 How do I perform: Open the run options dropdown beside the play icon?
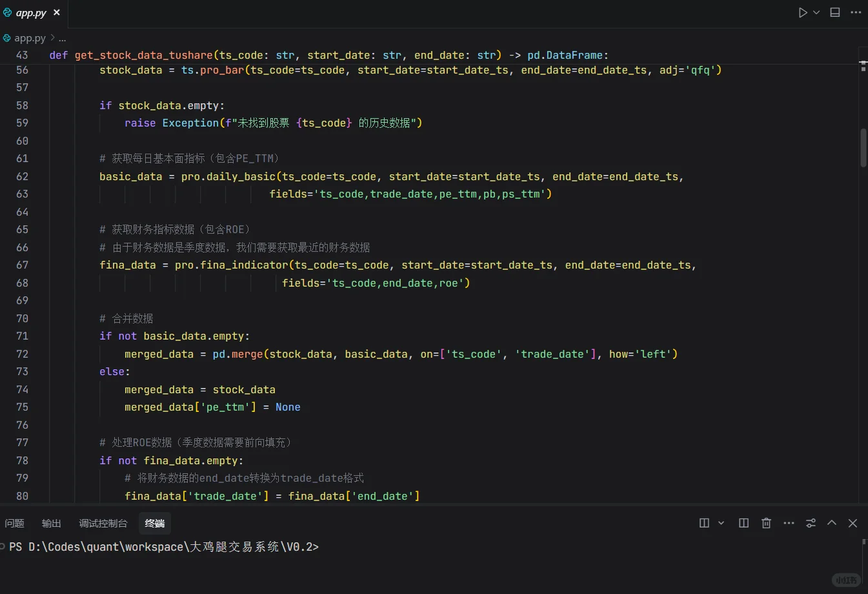point(816,12)
